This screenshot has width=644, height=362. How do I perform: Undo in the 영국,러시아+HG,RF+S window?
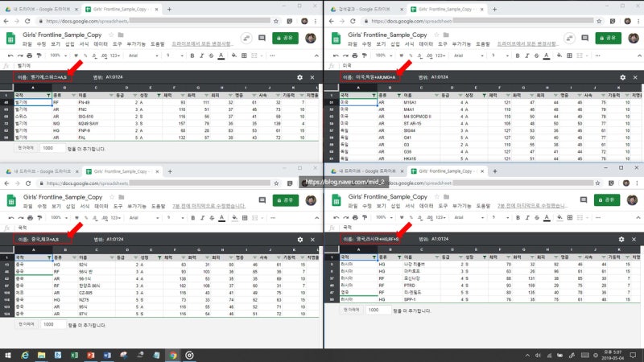point(336,217)
